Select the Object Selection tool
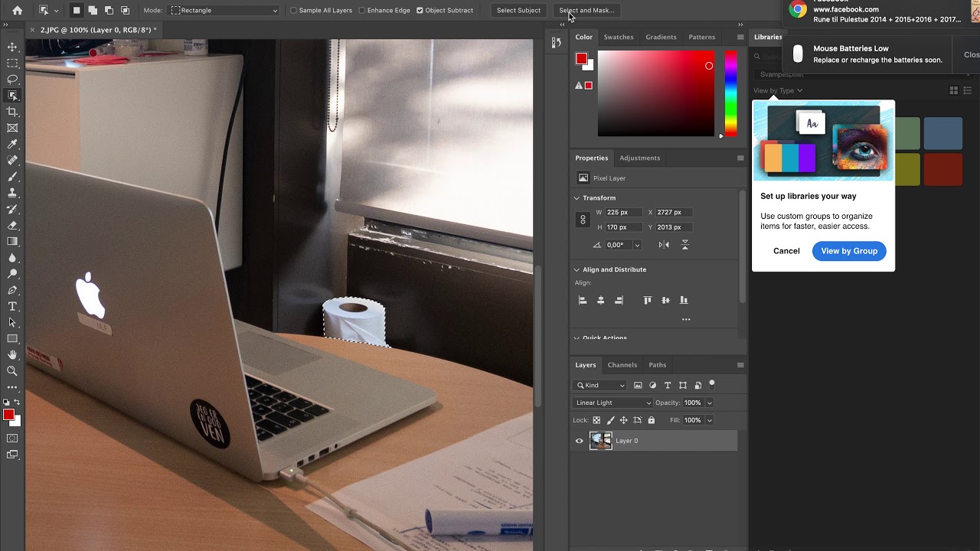 click(x=12, y=96)
